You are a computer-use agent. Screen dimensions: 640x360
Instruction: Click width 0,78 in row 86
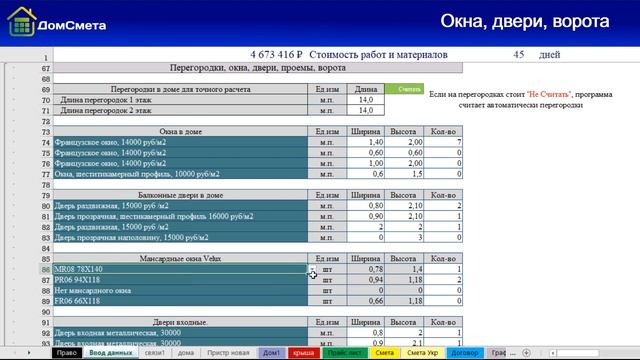coord(366,269)
